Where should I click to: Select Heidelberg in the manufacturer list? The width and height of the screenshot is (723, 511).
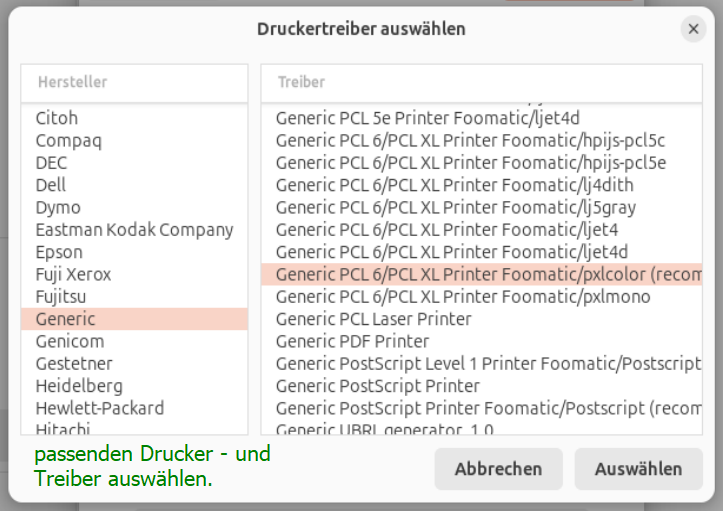click(x=79, y=386)
